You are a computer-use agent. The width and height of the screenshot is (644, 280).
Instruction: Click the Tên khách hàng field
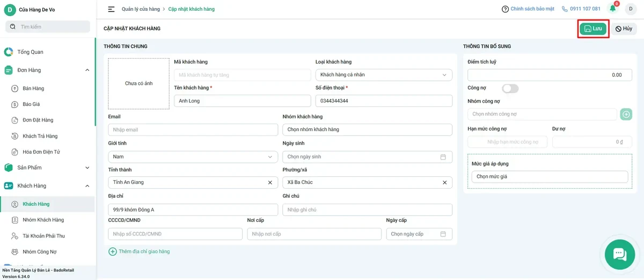click(243, 101)
